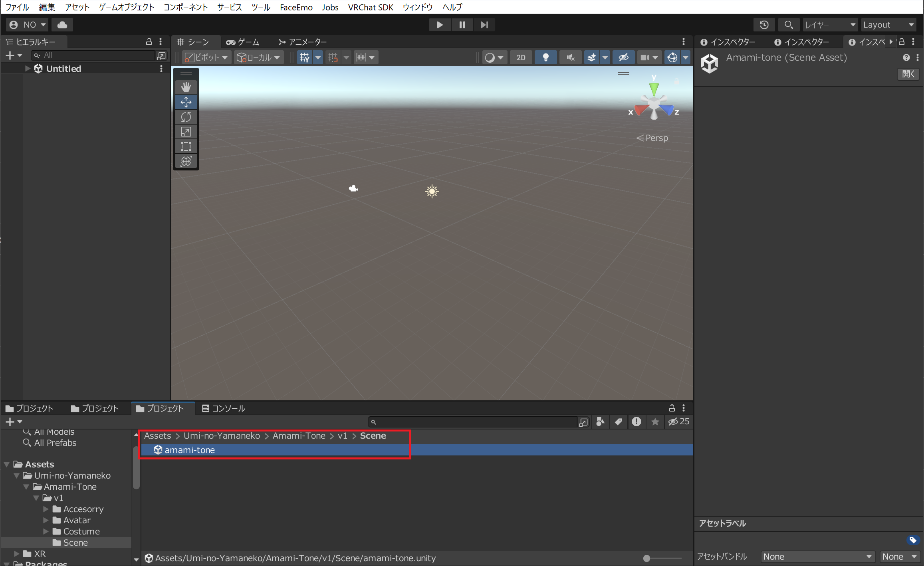This screenshot has height=566, width=924.
Task: Click the project panel create plus button
Action: (x=13, y=422)
